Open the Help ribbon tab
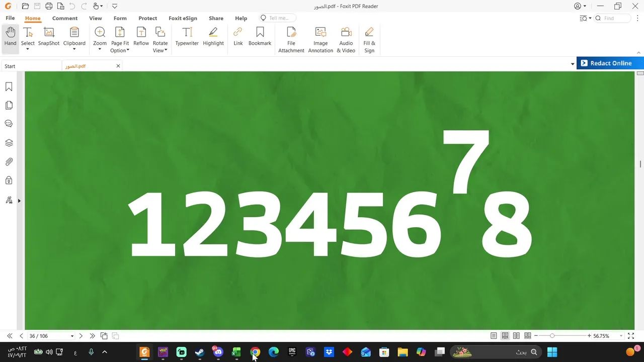 [x=241, y=18]
